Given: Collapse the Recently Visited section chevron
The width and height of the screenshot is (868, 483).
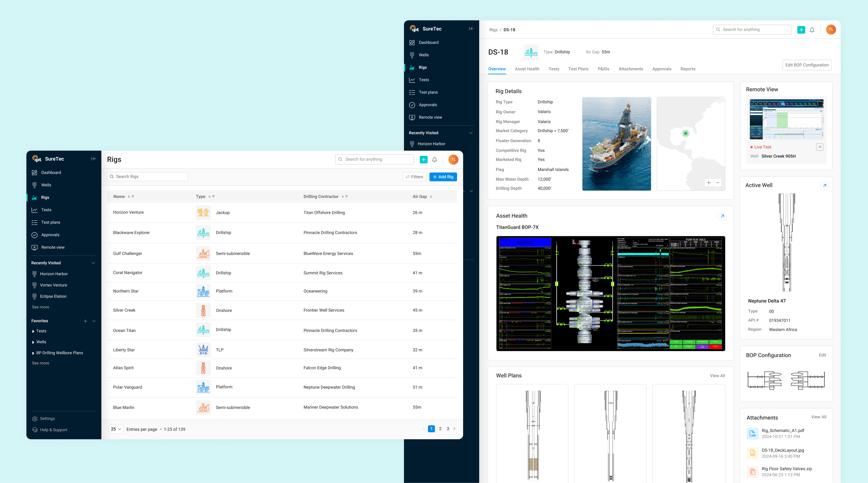Looking at the screenshot, I should click(x=93, y=263).
